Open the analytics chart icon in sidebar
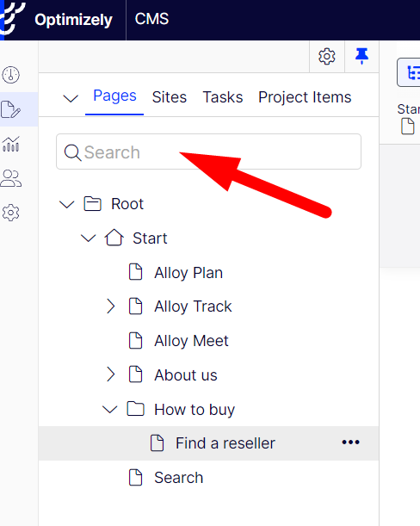The image size is (420, 526). [10, 145]
